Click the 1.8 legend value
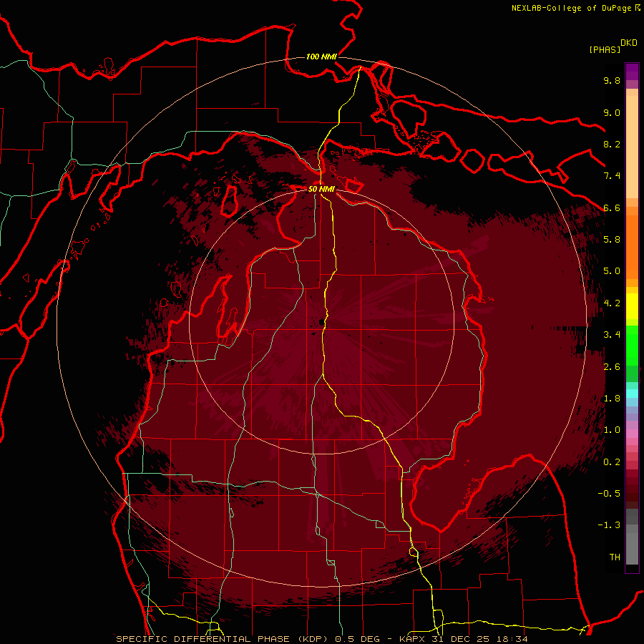This screenshot has height=644, width=644. pyautogui.click(x=612, y=399)
